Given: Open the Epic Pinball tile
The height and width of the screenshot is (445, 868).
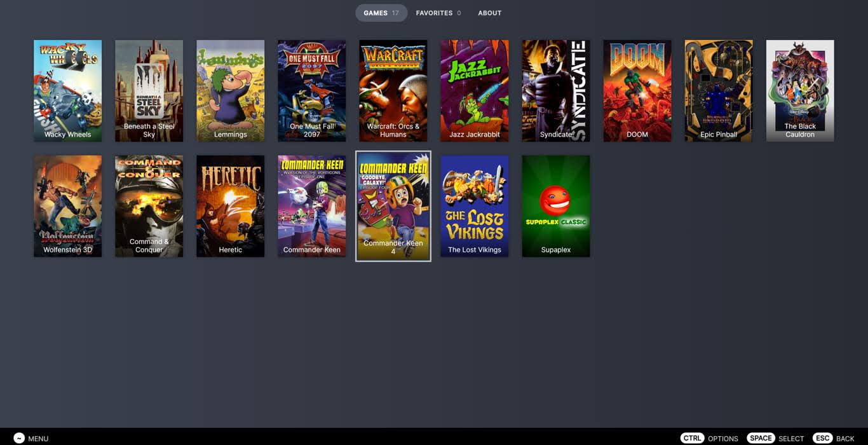Looking at the screenshot, I should click(718, 90).
